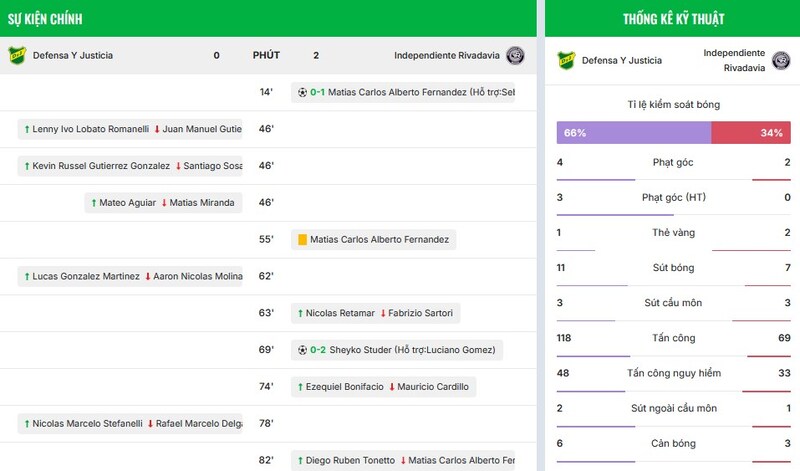Click the yellow card icon at minute 55
Viewport: 800px width, 471px height.
(x=302, y=240)
